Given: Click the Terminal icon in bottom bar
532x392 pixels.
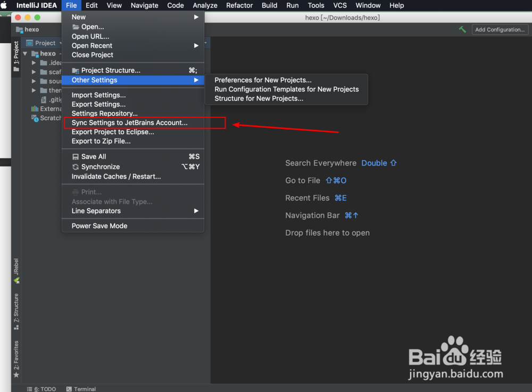Looking at the screenshot, I should tap(69, 389).
